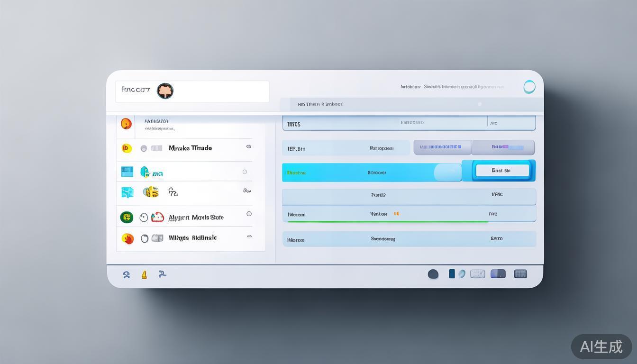Select the radio circle on the teal third row
The image size is (637, 364).
tap(245, 172)
